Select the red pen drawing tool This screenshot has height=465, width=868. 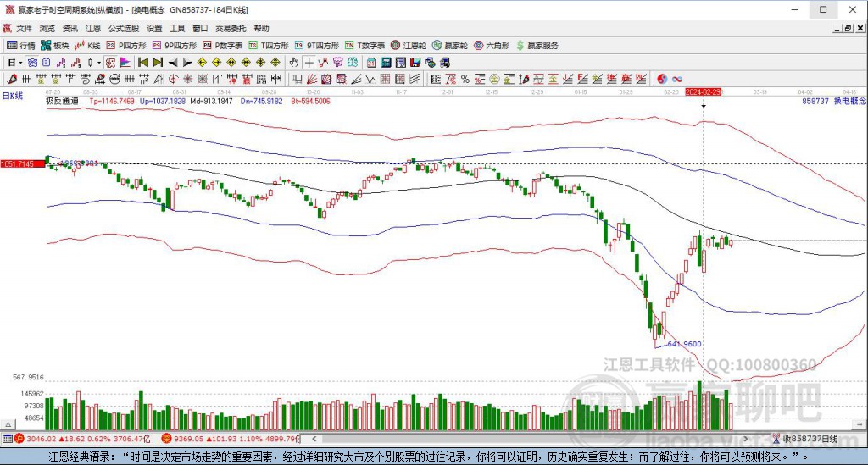12,79
